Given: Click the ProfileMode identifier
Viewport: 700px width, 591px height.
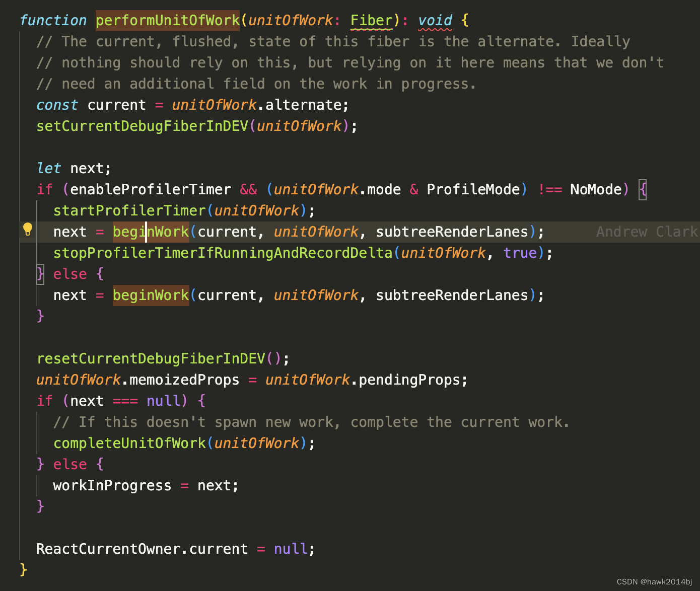Looking at the screenshot, I should pos(473,189).
